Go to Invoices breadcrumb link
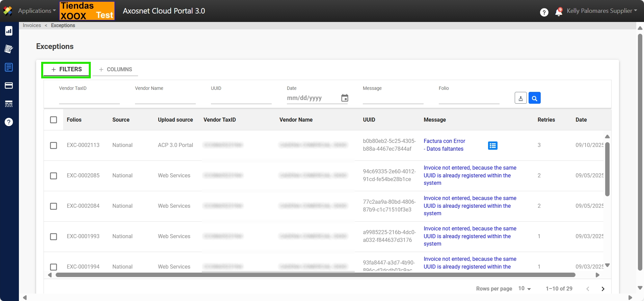644x301 pixels. [32, 25]
